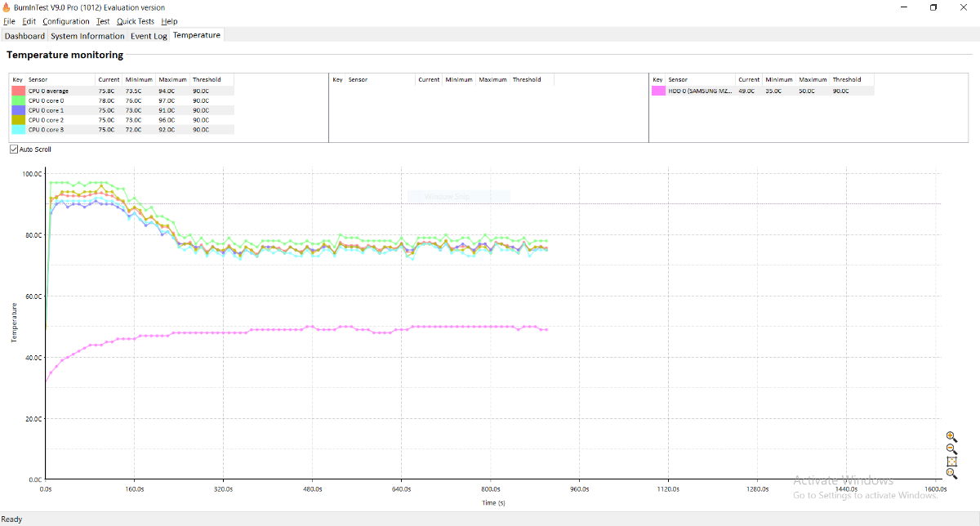
Task: Open the Help menu
Action: 169,21
